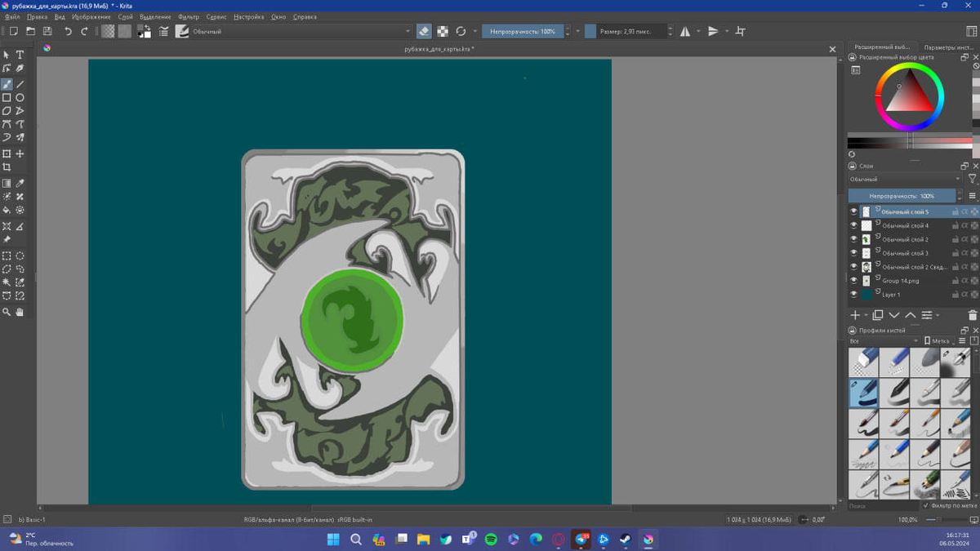Viewport: 980px width, 551px height.
Task: Switch to the Параметры инструмента tab
Action: 949,47
